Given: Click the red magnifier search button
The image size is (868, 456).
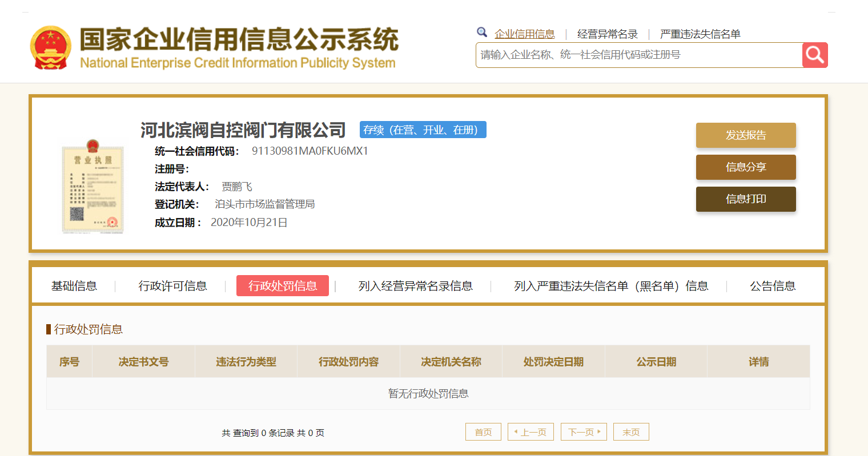Looking at the screenshot, I should click(815, 55).
